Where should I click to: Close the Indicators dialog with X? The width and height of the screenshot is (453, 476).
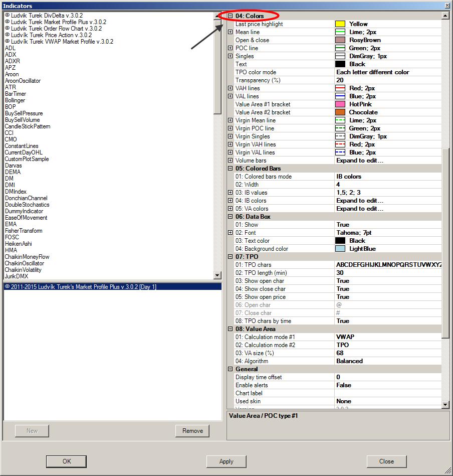[x=447, y=6]
